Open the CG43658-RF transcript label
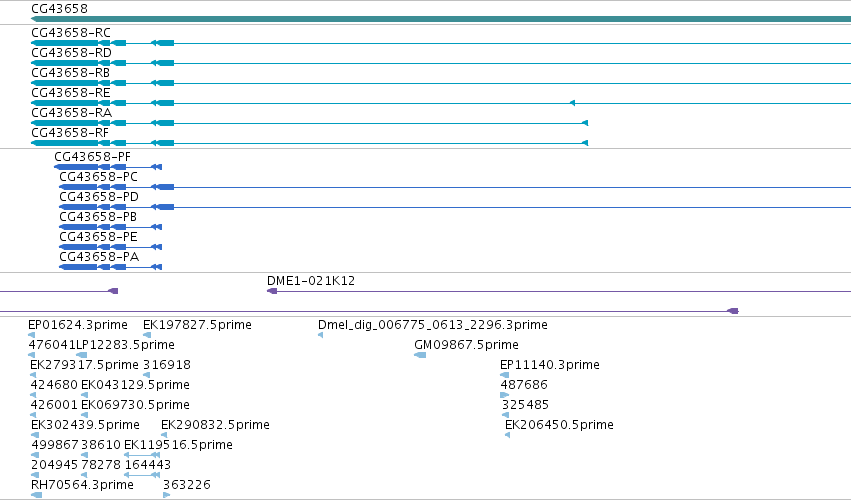Screen dimensions: 851x500 coord(70,133)
